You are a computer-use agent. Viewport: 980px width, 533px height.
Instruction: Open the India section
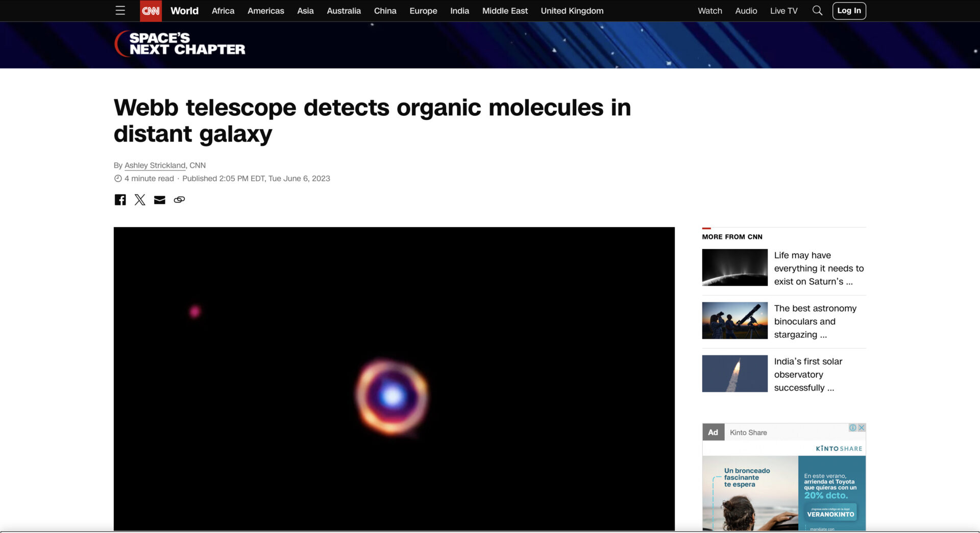click(459, 11)
